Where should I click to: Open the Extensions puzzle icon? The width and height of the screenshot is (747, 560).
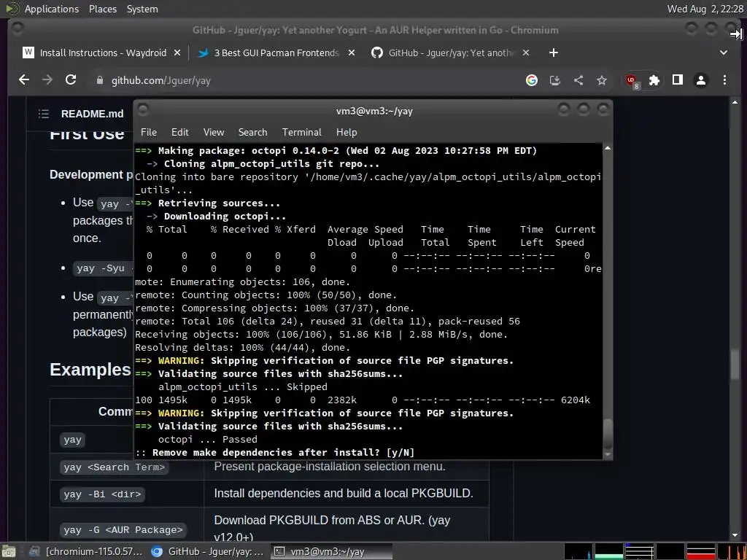654,80
